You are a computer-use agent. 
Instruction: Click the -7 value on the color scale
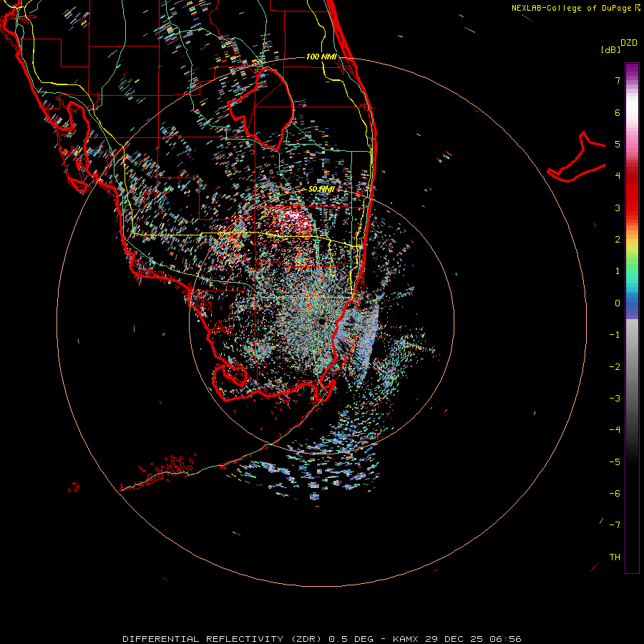point(615,525)
